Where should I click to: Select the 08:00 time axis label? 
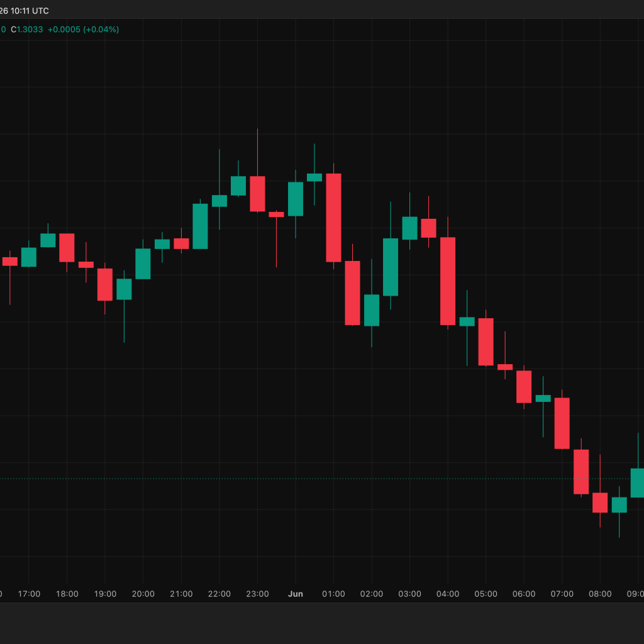coord(600,594)
